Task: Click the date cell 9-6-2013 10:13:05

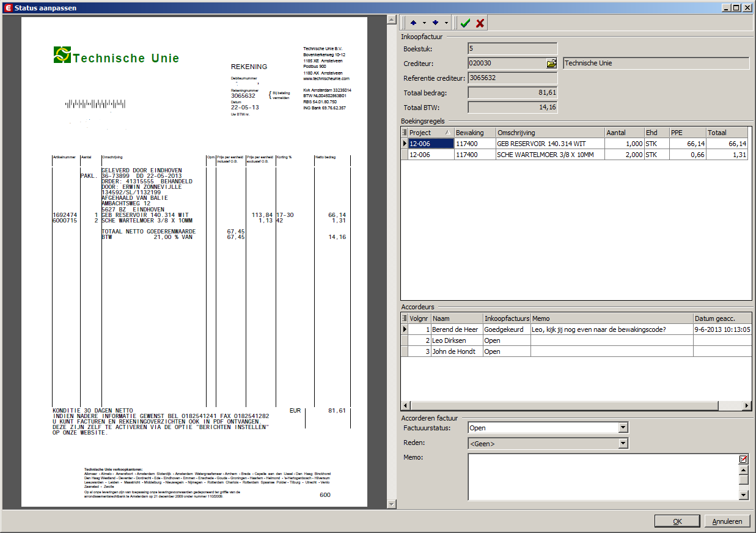Action: point(722,329)
